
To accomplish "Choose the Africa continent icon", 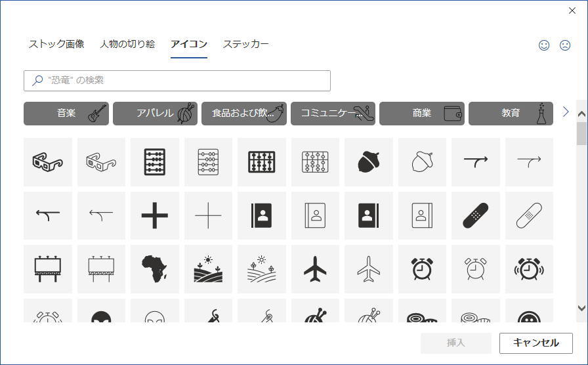I will (x=154, y=269).
